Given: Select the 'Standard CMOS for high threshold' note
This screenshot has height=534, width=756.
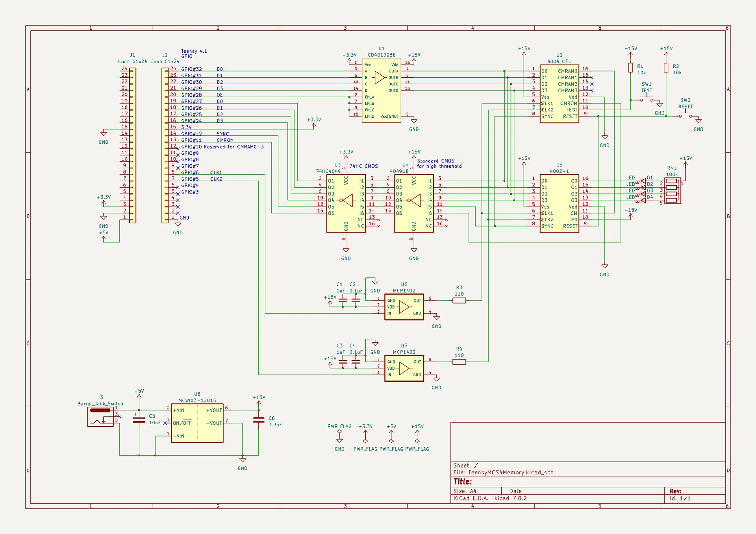Looking at the screenshot, I should [439, 163].
